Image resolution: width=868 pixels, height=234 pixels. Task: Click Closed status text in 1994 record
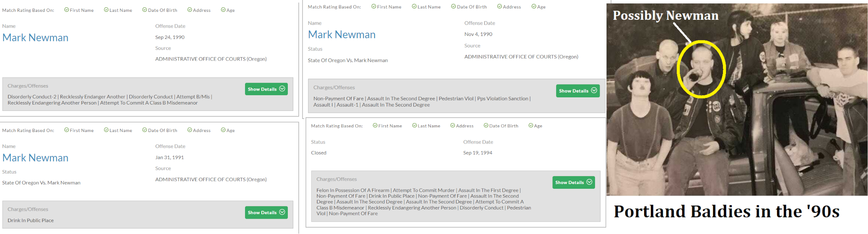[319, 153]
